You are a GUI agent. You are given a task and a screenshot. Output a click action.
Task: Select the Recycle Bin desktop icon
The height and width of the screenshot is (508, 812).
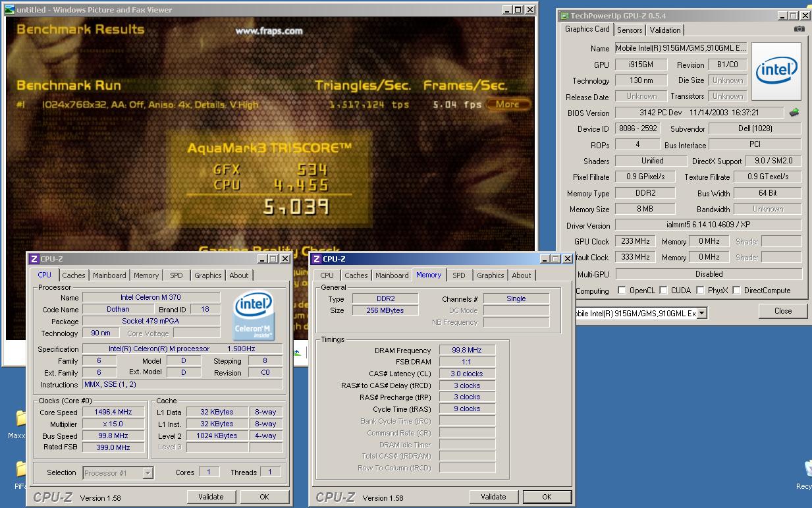coord(807,468)
